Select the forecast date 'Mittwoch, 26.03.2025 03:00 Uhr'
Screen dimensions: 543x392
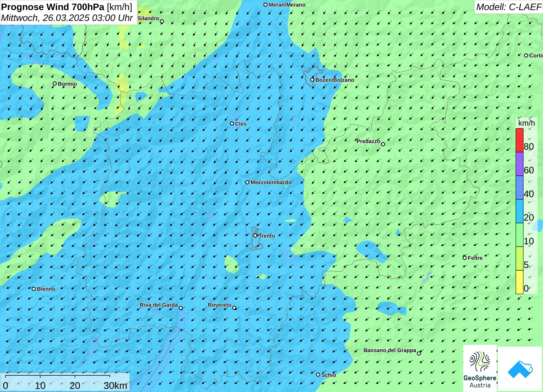click(x=67, y=18)
